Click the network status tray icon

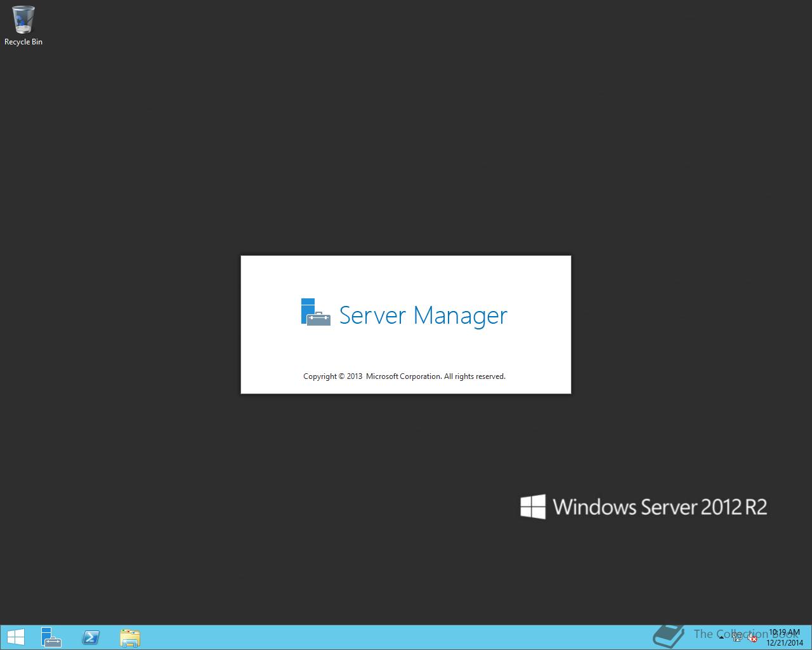pos(737,638)
